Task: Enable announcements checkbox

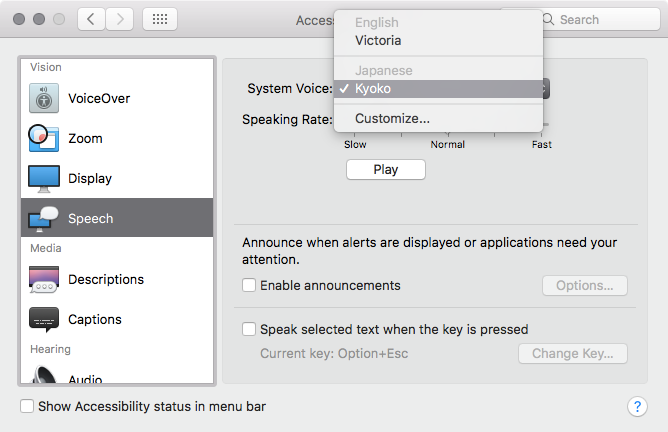Action: [249, 285]
